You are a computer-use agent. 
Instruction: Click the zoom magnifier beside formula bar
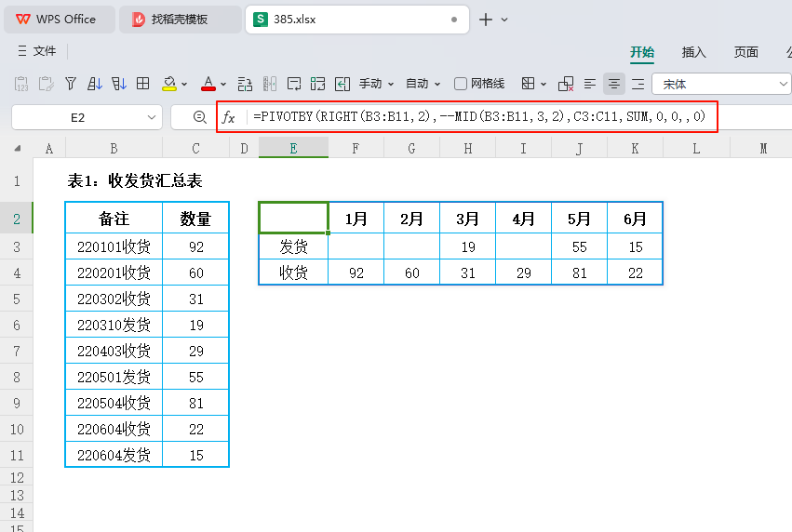click(x=200, y=117)
